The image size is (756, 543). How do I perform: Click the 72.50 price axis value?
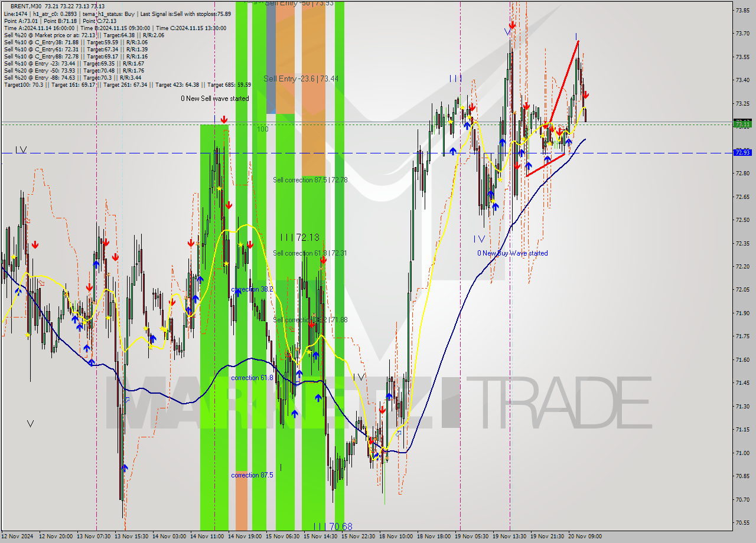(742, 220)
